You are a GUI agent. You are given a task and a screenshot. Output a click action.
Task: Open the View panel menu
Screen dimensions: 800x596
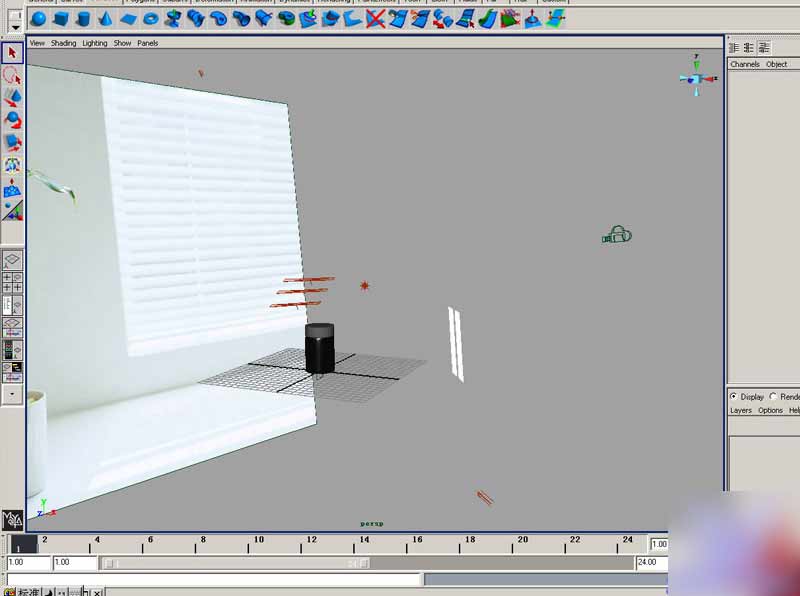37,43
